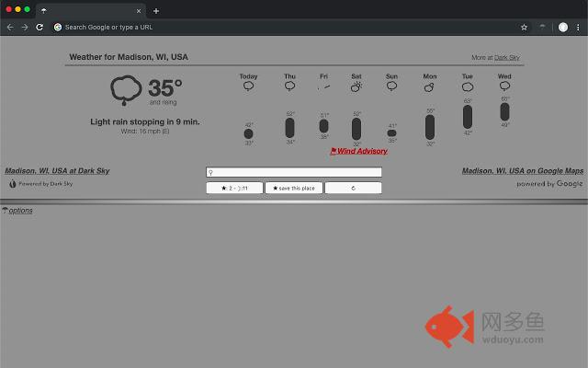
Task: Bookmark this page with the star icon
Action: pyautogui.click(x=525, y=28)
